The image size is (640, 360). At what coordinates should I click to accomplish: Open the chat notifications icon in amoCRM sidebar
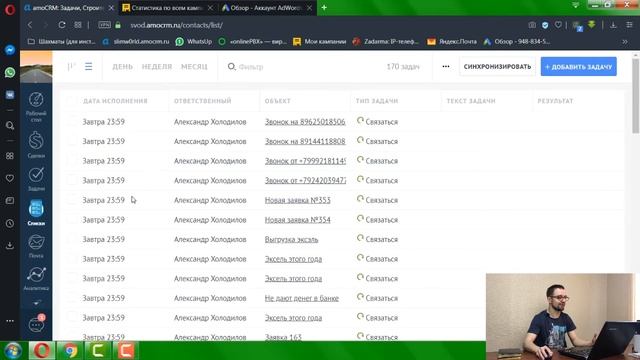(x=37, y=324)
